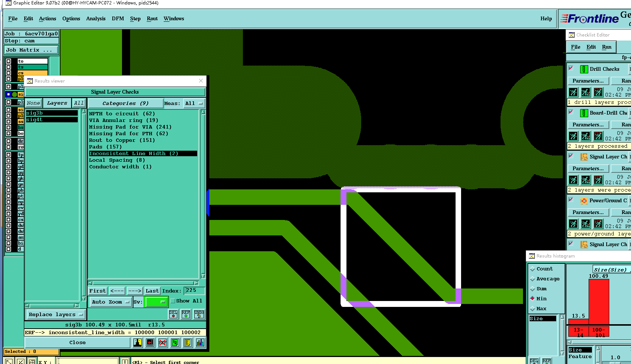The width and height of the screenshot is (631, 364).
Task: Toggle the Power/Ground Checks checkmark
Action: 571,200
